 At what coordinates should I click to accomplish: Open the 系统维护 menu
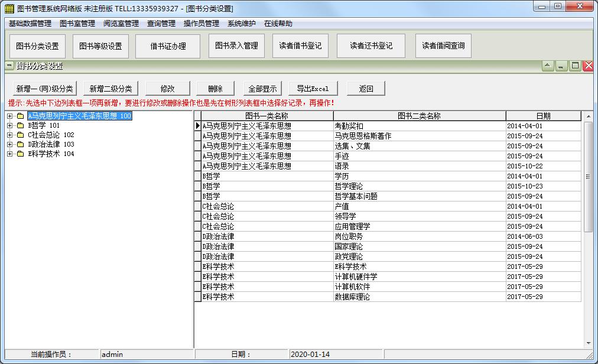point(242,24)
